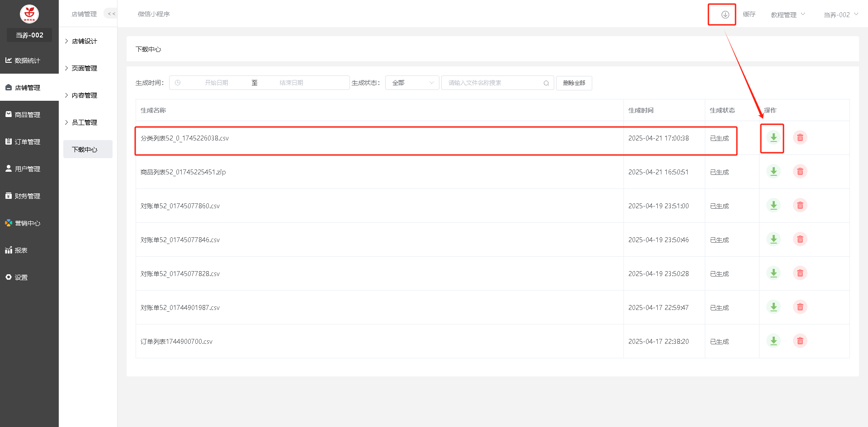Open the 生成状态 dropdown showing 全部
The width and height of the screenshot is (868, 427).
[x=412, y=83]
